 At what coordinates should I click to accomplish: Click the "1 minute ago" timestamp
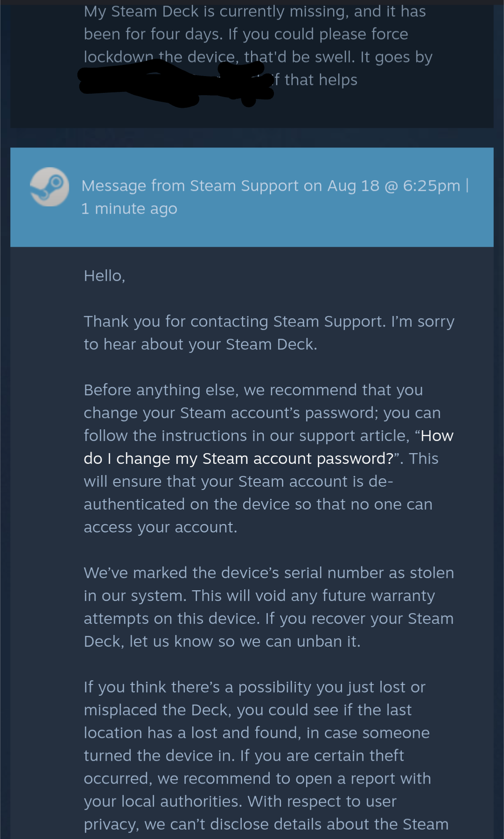pyautogui.click(x=129, y=209)
